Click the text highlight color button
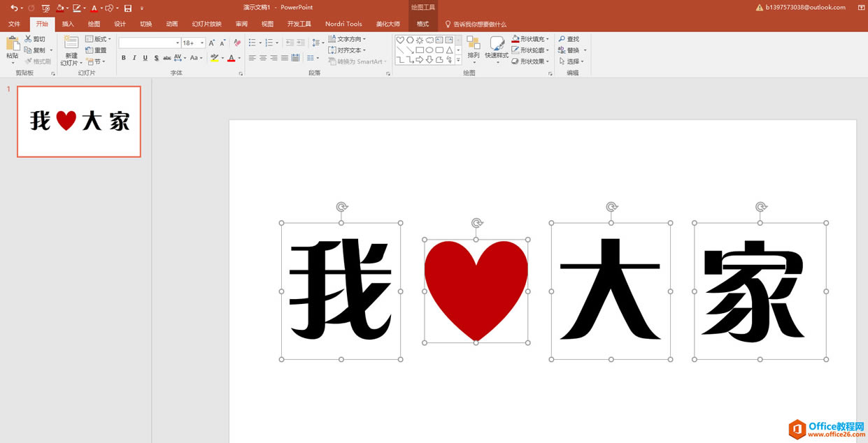Image resolution: width=868 pixels, height=443 pixels. pos(214,58)
